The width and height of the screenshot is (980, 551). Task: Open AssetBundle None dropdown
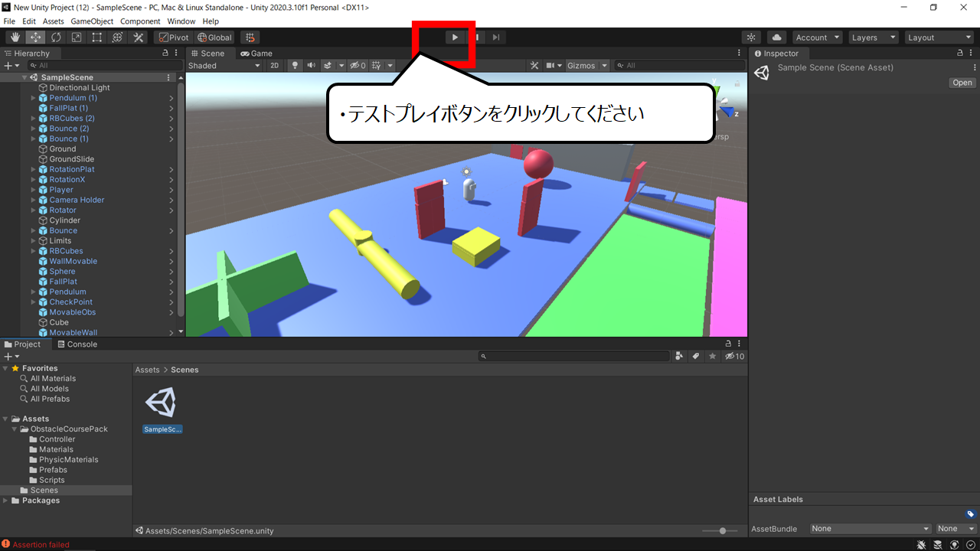pos(871,529)
